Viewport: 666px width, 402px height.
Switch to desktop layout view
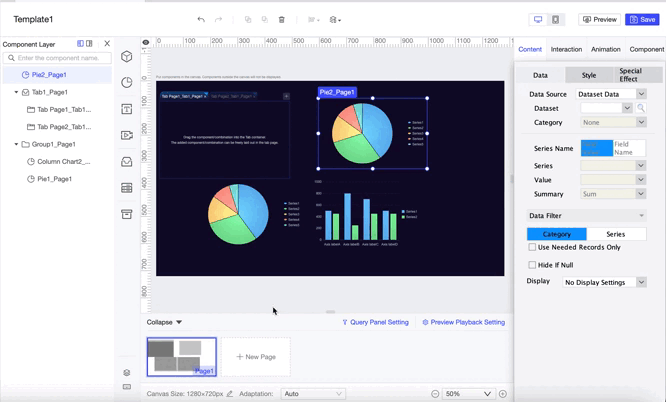tap(538, 20)
